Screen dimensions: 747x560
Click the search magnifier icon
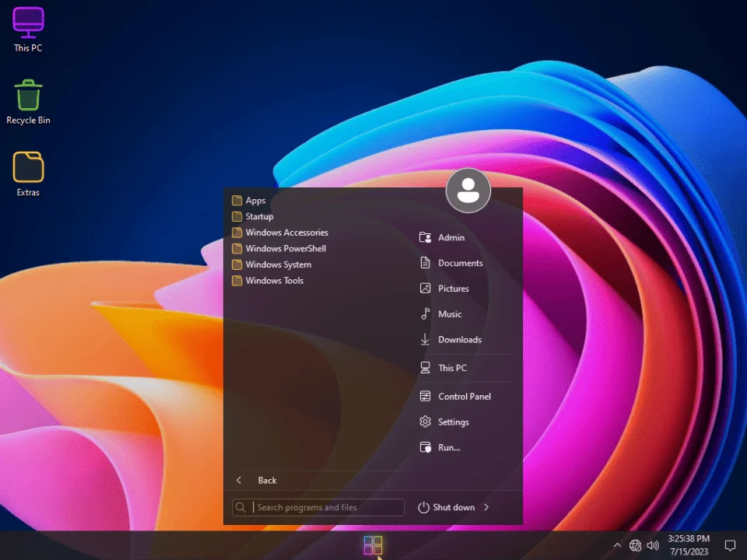pos(241,507)
